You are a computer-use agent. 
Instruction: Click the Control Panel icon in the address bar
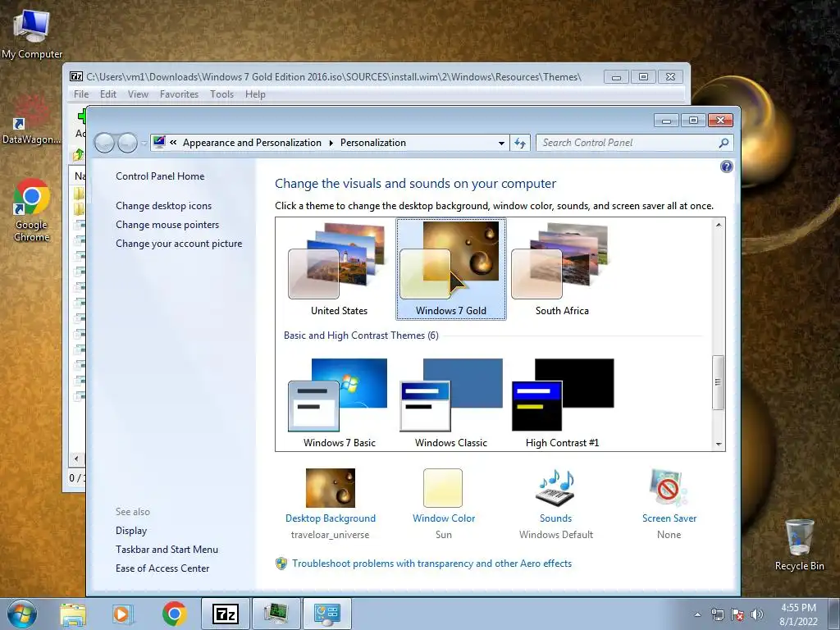click(x=159, y=143)
